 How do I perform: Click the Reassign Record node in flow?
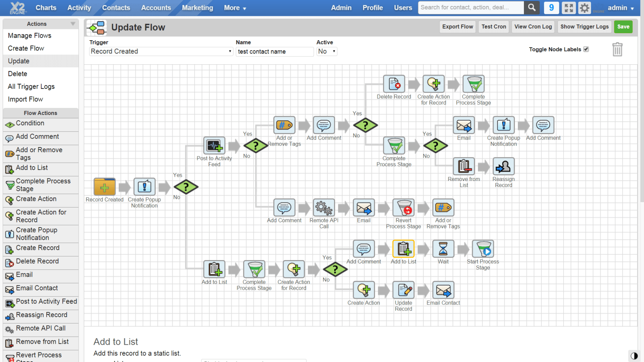pyautogui.click(x=503, y=166)
